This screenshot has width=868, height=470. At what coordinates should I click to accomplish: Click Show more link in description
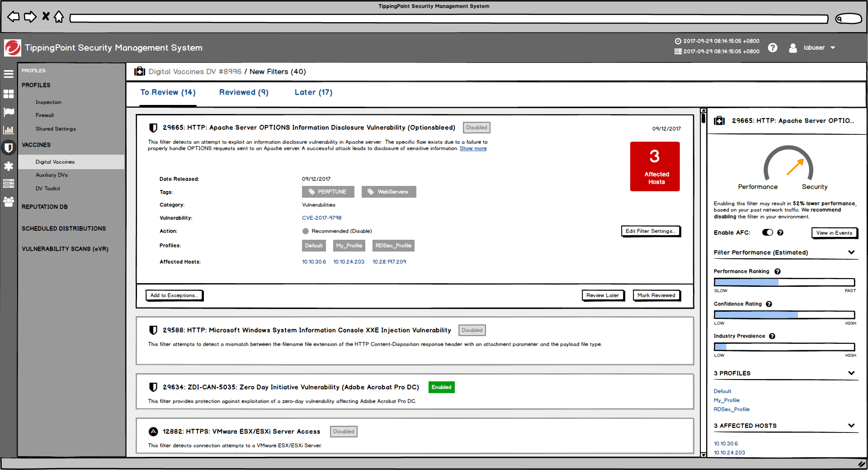[473, 148]
